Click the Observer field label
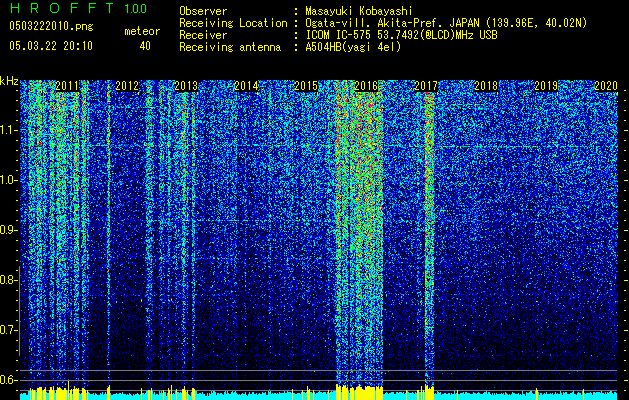 click(203, 11)
